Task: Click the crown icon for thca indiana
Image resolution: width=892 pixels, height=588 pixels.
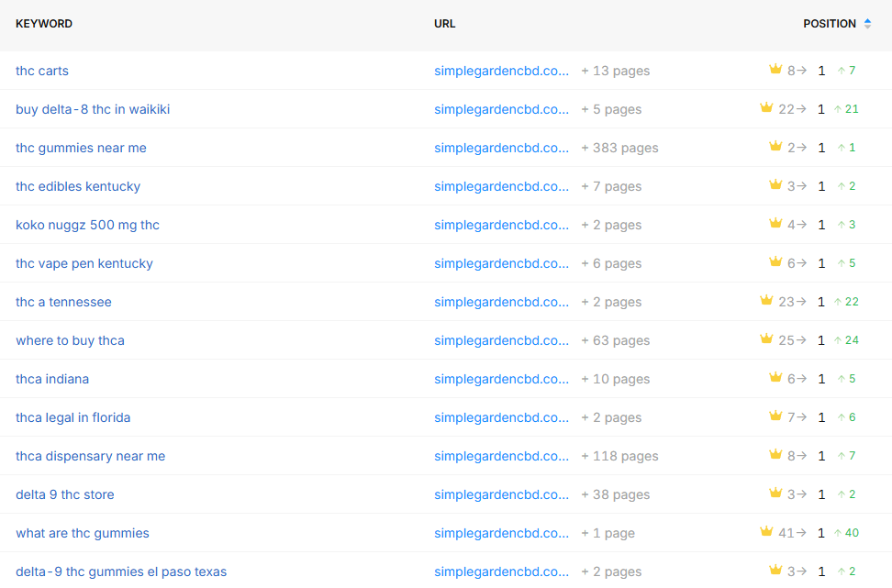Action: point(775,377)
